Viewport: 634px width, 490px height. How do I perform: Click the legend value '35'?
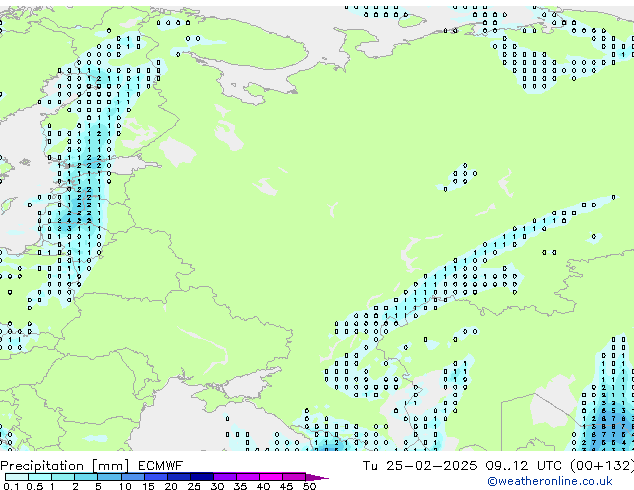click(240, 486)
